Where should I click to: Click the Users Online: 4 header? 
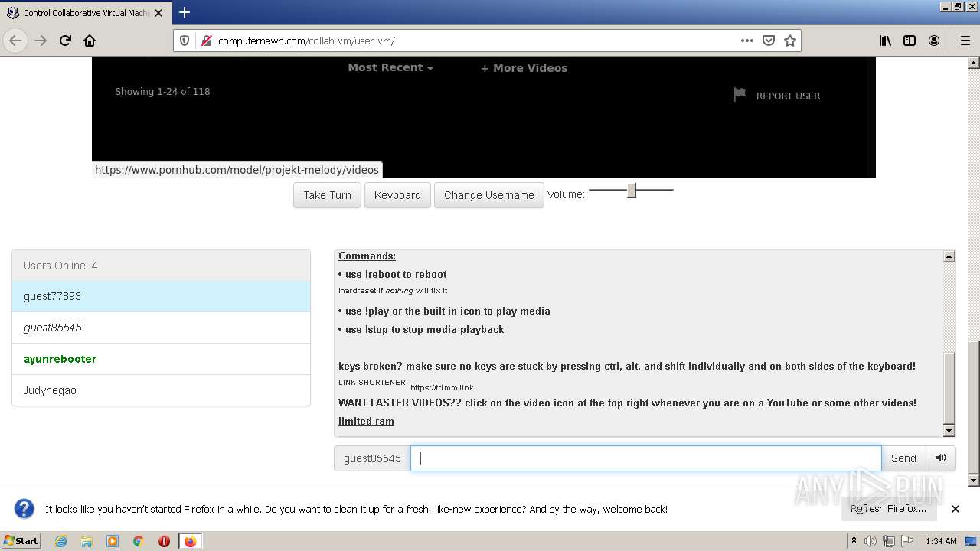click(x=161, y=266)
